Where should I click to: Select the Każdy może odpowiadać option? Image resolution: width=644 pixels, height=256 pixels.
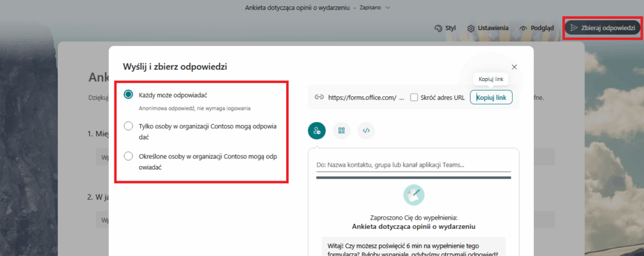click(129, 94)
